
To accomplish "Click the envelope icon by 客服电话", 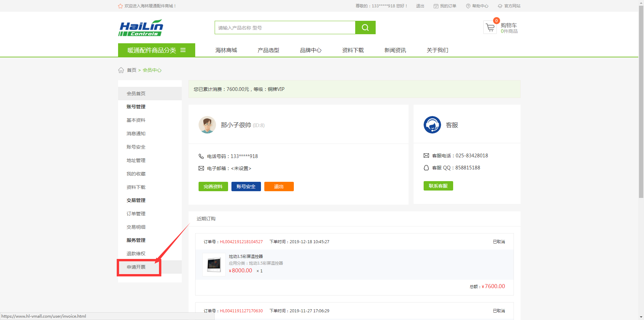I will point(426,156).
